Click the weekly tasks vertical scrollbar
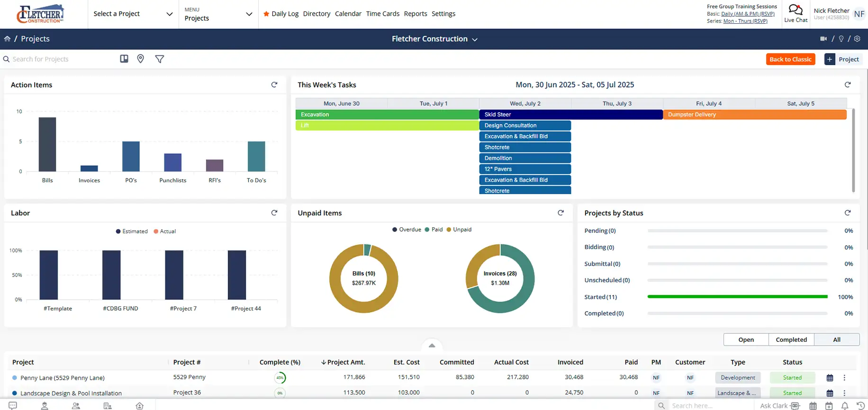 [853, 151]
